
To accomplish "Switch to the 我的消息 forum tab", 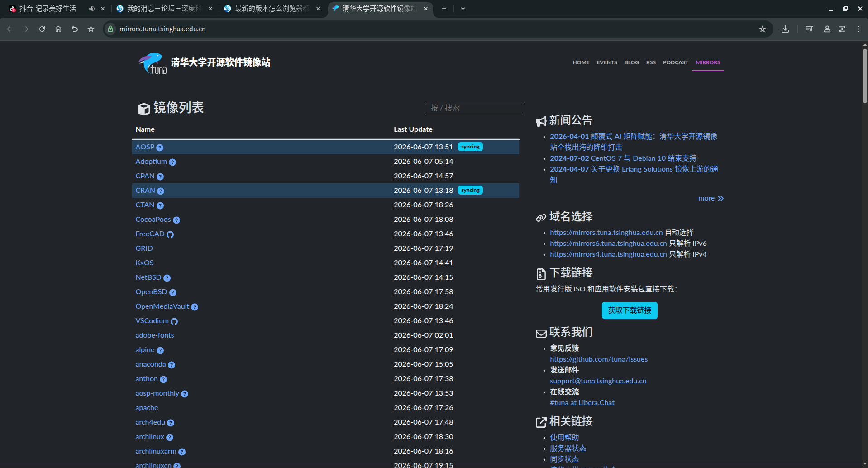I will click(164, 9).
